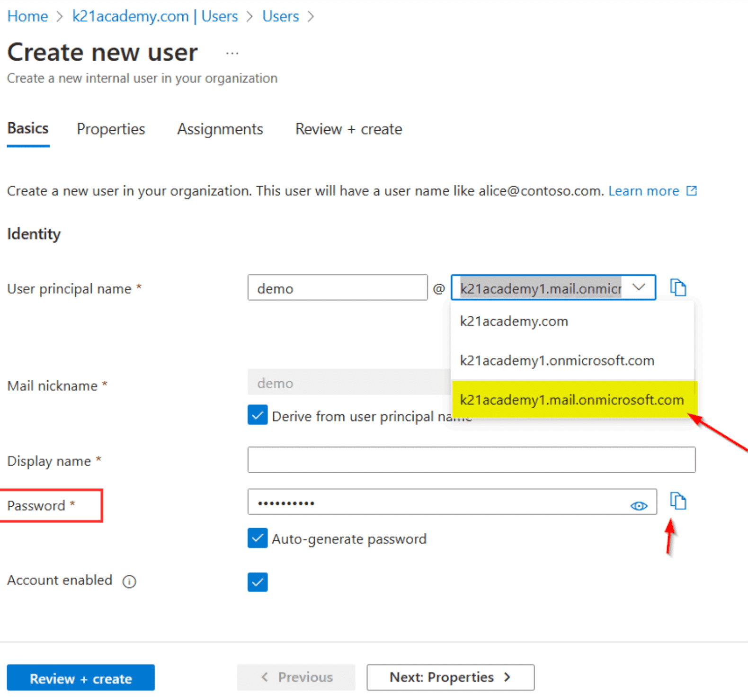Select k21academy.com from domain list
748x700 pixels.
click(x=514, y=321)
